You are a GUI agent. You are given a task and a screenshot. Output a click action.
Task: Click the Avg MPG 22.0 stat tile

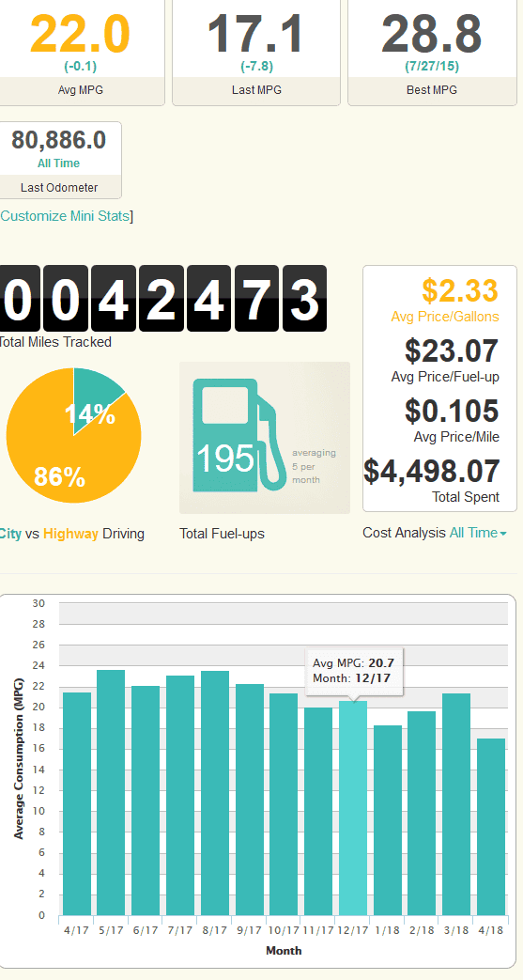[x=82, y=53]
